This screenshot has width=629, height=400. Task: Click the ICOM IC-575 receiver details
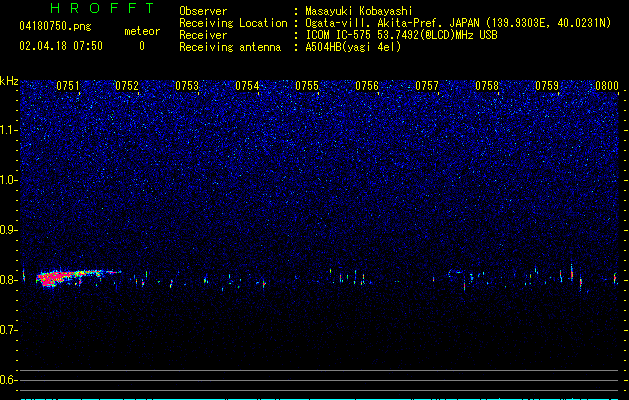(401, 35)
